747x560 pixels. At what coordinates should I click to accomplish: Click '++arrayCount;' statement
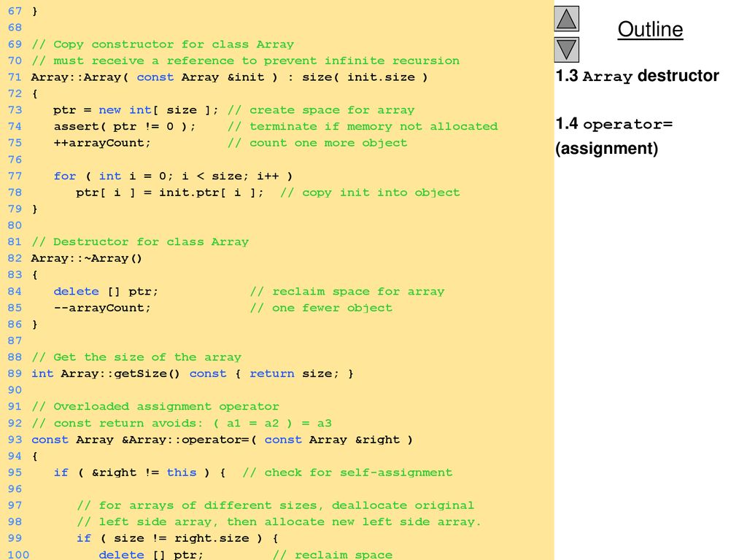click(x=102, y=143)
